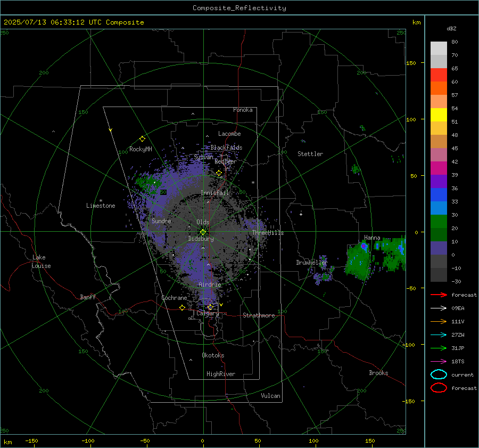
Task: Click the red forecast ellipse legend icon
Action: 439,388
